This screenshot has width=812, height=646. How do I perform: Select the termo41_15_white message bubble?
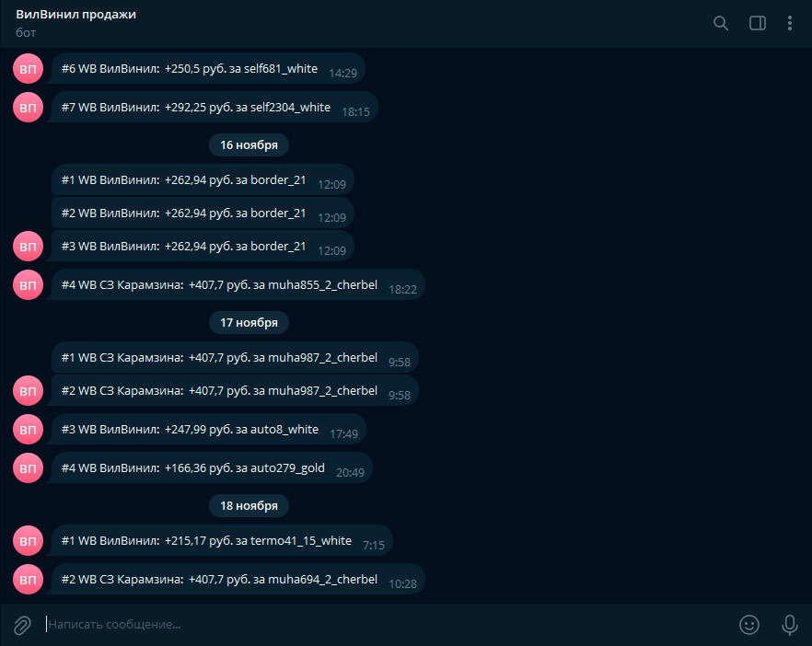pyautogui.click(x=221, y=541)
